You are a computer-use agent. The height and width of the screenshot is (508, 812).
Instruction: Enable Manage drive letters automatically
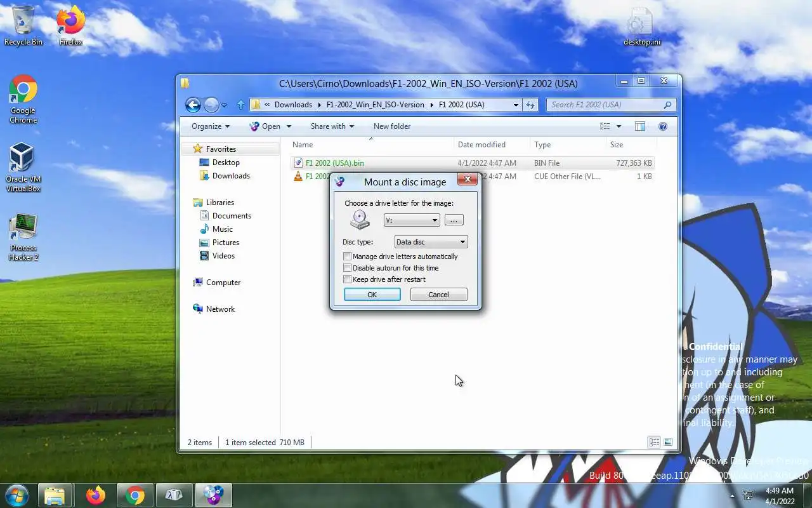point(347,257)
